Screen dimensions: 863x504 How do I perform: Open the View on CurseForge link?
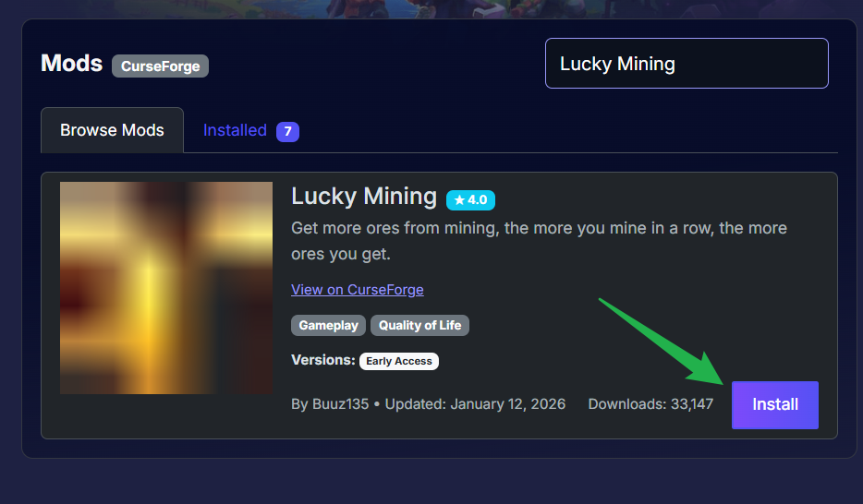(x=358, y=290)
